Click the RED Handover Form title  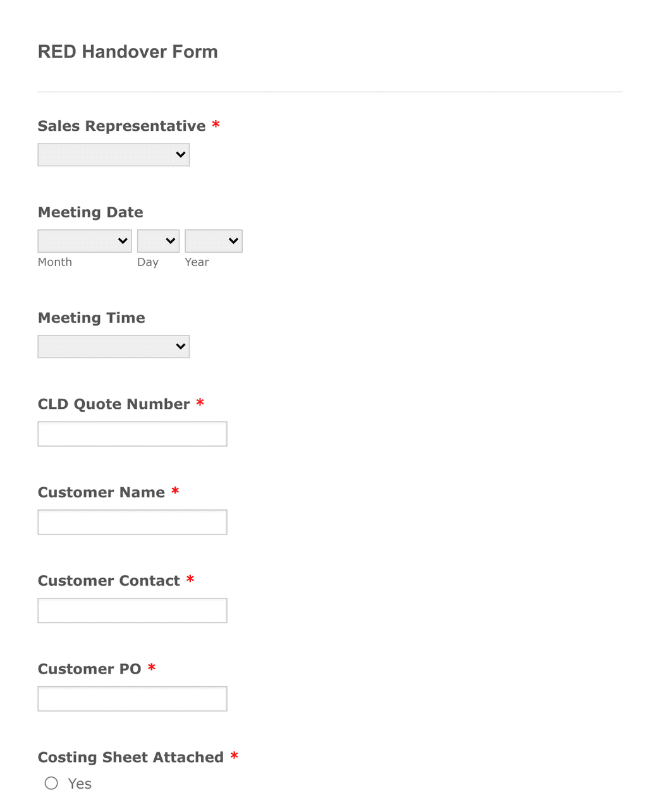pyautogui.click(x=128, y=52)
